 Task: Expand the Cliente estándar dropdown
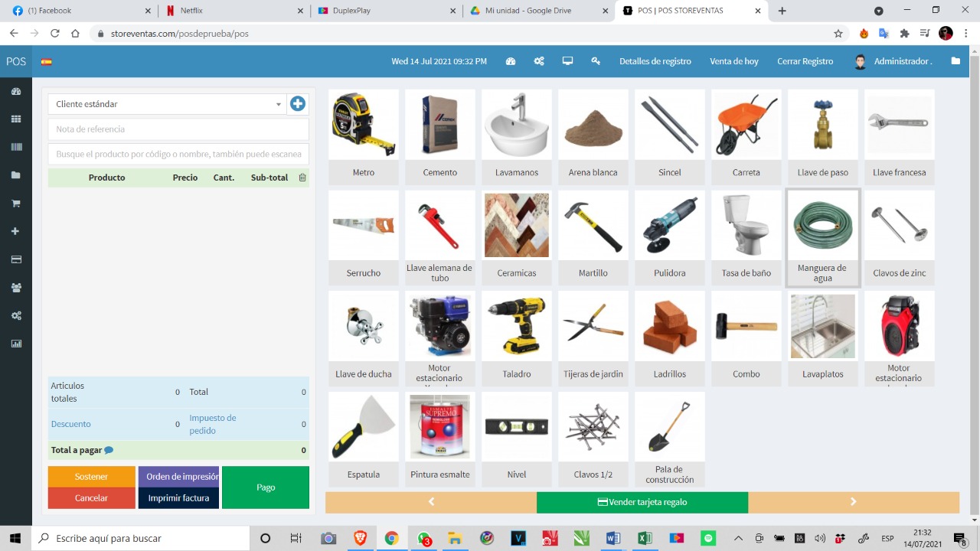[x=167, y=104]
